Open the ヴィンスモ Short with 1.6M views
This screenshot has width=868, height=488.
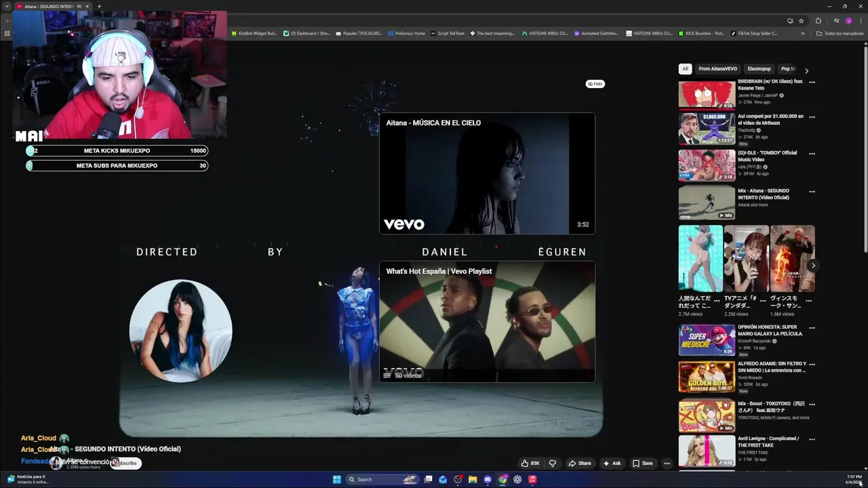click(792, 259)
